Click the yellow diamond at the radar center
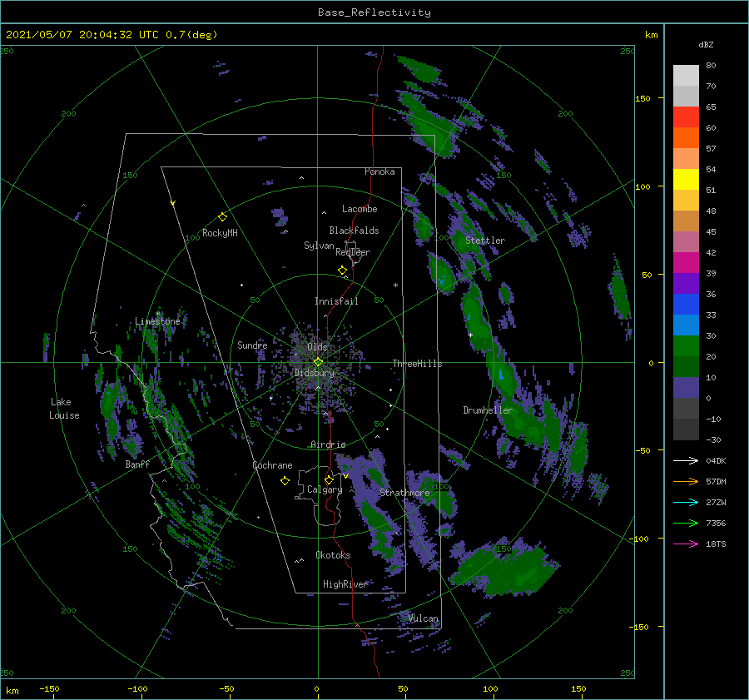The width and height of the screenshot is (749, 700). point(318,362)
